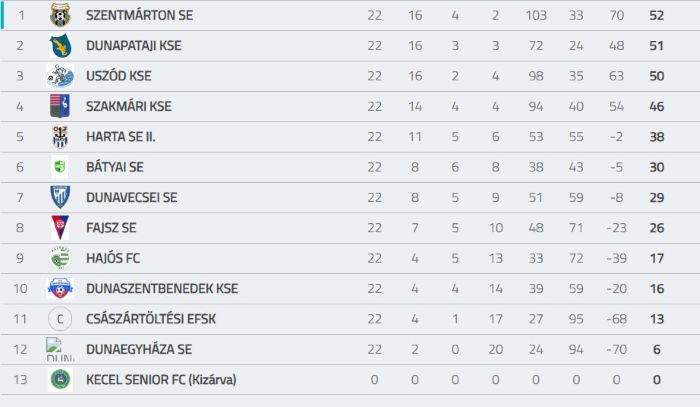
Task: Click the Uszód KSE team logo
Action: (60, 76)
